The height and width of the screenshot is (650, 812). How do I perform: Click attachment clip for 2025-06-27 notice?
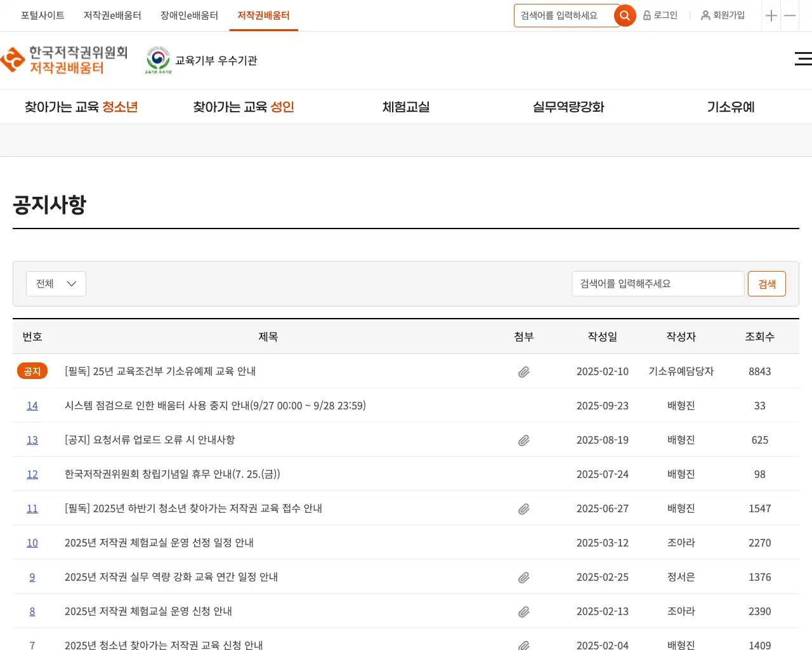[x=523, y=509]
